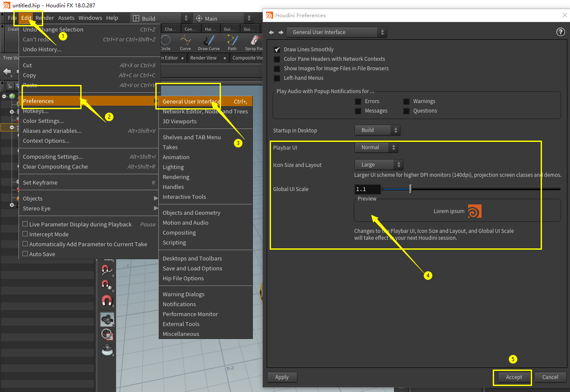
Task: Choose 3D Viewports from the Preferences submenu
Action: coord(180,121)
